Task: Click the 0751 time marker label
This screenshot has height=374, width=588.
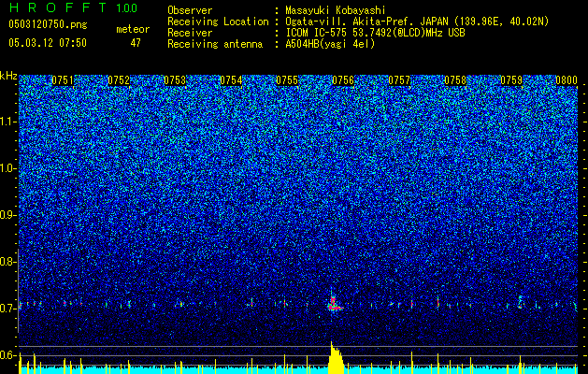Action: [x=63, y=80]
